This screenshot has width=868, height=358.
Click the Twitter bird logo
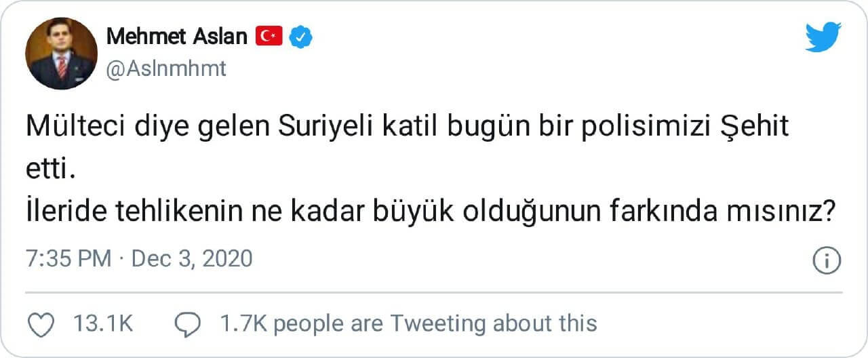pos(823,37)
